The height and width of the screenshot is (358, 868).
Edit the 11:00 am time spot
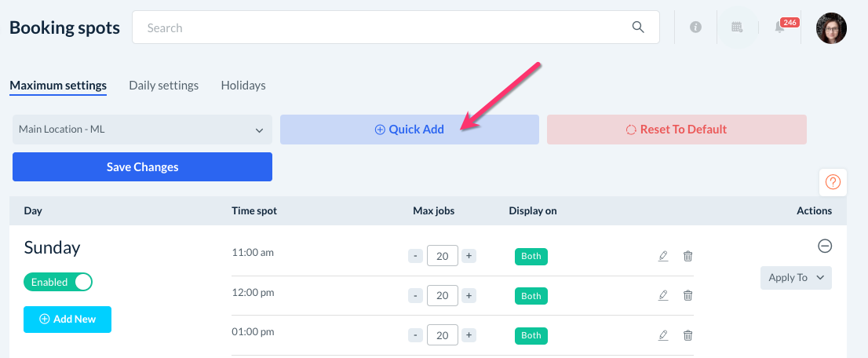pos(663,256)
